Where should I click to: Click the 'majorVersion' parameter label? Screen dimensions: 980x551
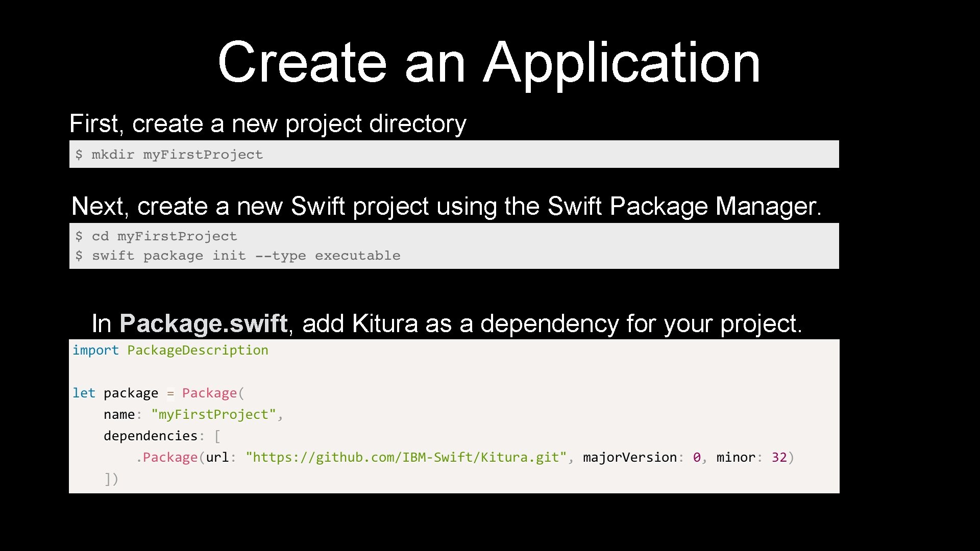tap(629, 458)
